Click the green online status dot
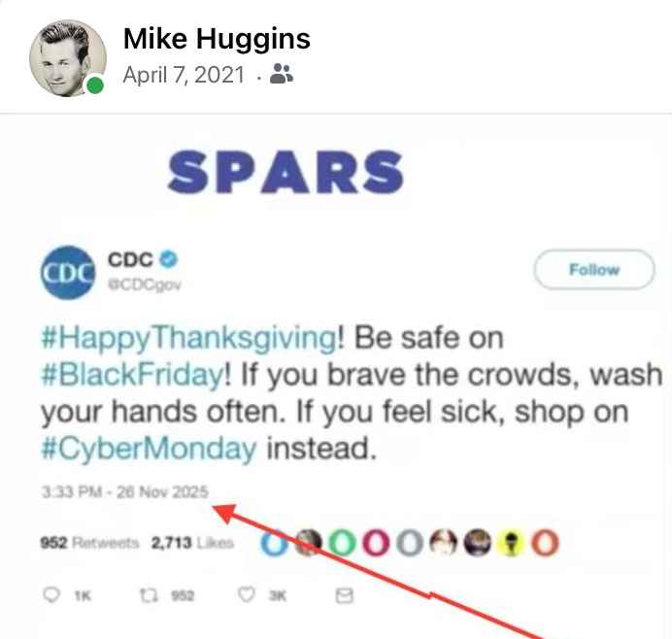 coord(95,85)
